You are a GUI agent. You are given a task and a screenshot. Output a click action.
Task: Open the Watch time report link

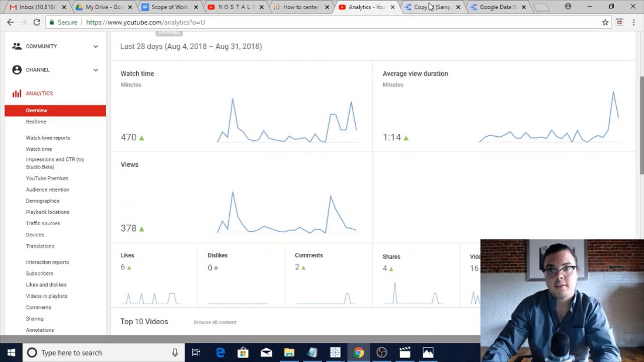click(x=39, y=149)
